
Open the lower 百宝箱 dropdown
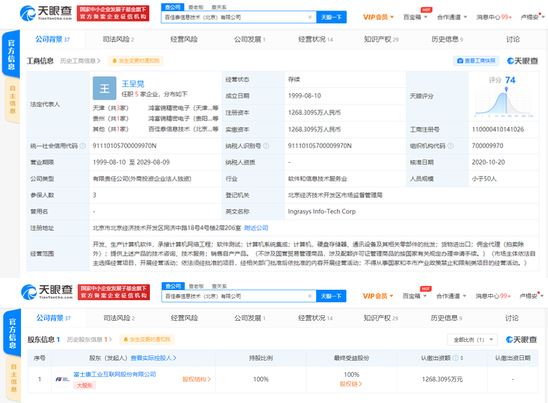click(x=415, y=296)
